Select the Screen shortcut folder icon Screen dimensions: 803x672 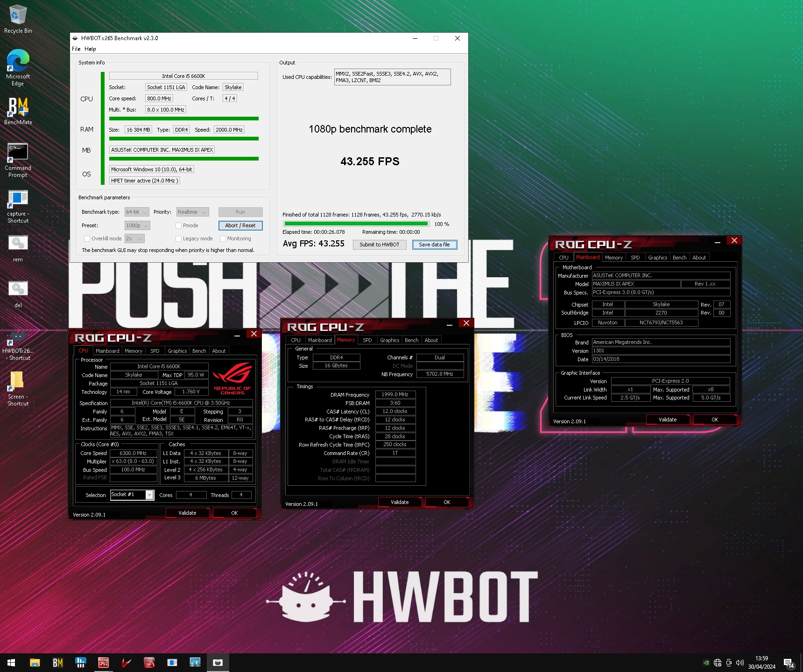coord(18,388)
